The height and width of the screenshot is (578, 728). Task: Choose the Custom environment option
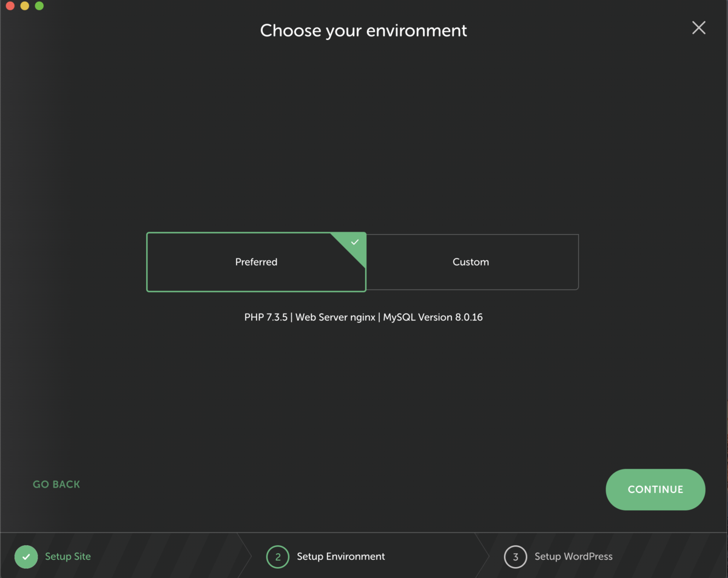pyautogui.click(x=472, y=262)
